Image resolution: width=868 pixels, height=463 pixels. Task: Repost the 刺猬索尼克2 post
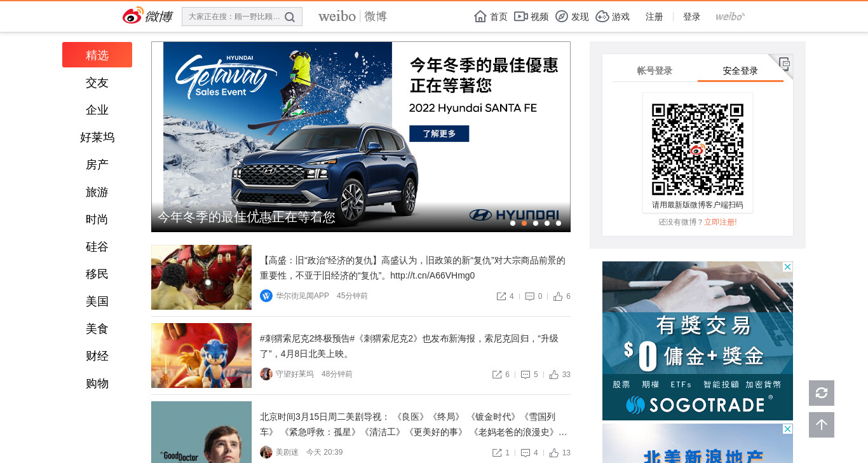click(x=497, y=375)
